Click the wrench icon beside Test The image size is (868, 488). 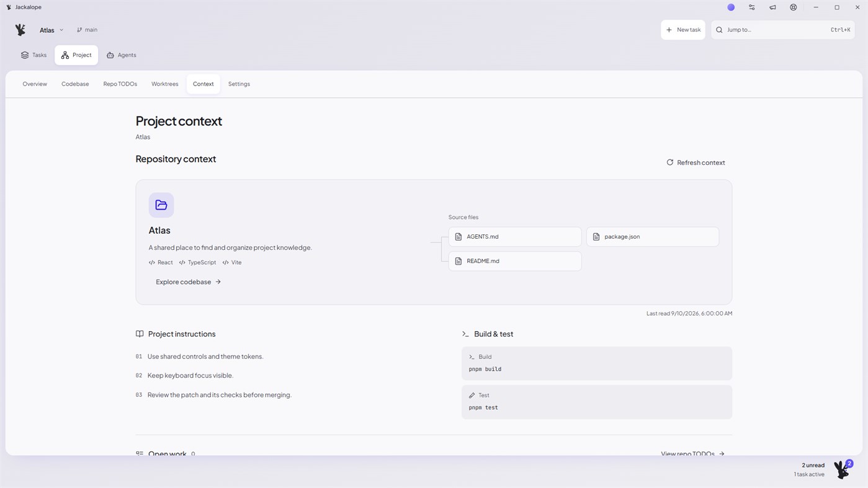point(472,395)
